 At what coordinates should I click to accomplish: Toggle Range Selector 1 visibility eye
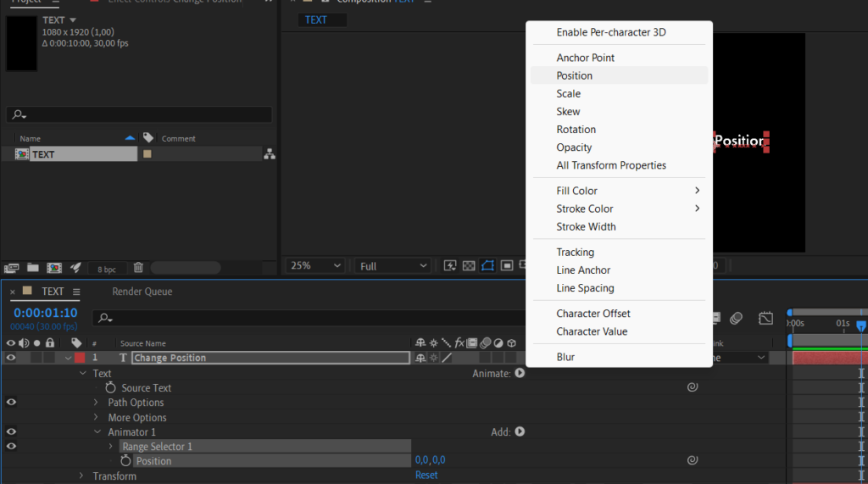pyautogui.click(x=11, y=446)
